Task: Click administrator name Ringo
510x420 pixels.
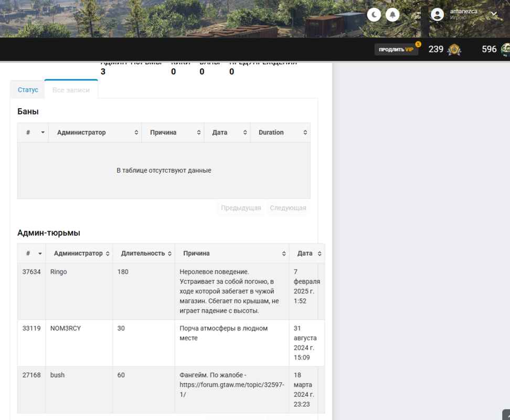Action: click(x=59, y=272)
